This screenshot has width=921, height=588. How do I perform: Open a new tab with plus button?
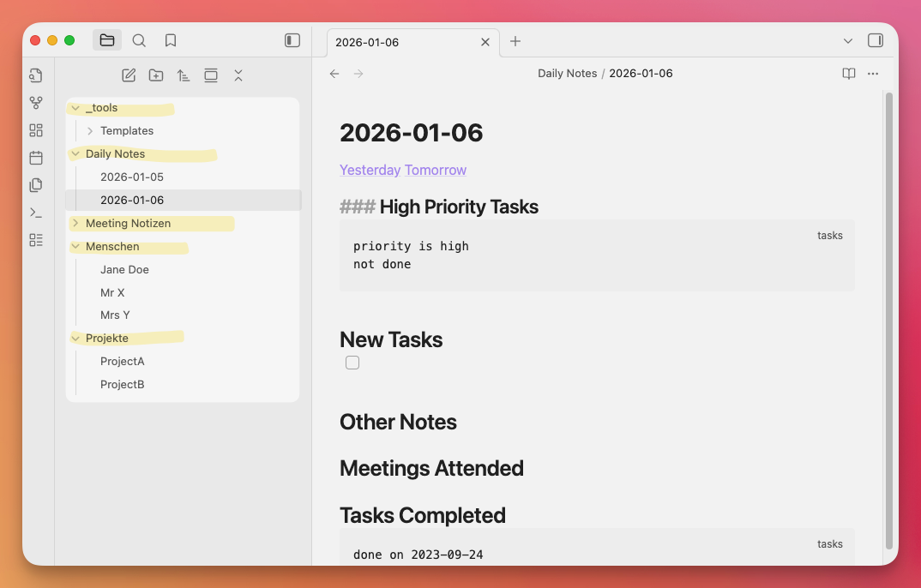point(515,41)
